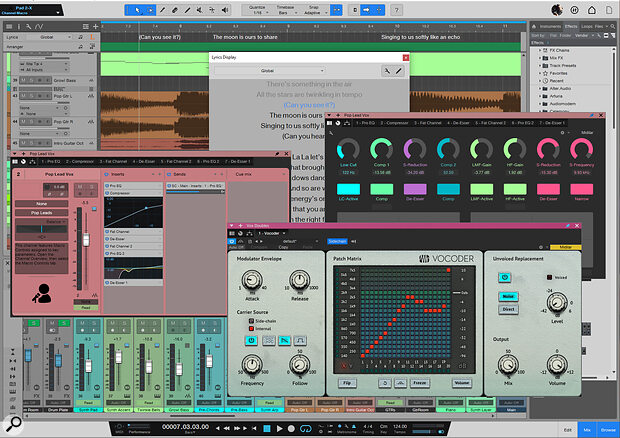Toggle the Narrow pink macro button
The width and height of the screenshot is (620, 438).
(582, 189)
